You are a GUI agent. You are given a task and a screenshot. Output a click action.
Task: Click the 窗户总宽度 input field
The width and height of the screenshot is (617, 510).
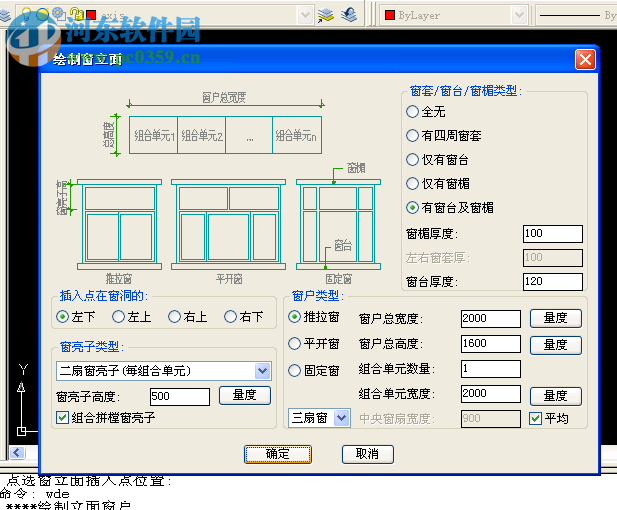(491, 318)
